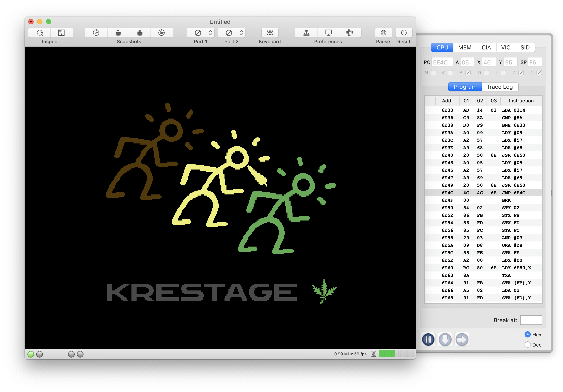Viewport: 563px width, 392px height.
Task: Switch to the CIA tab
Action: [486, 47]
